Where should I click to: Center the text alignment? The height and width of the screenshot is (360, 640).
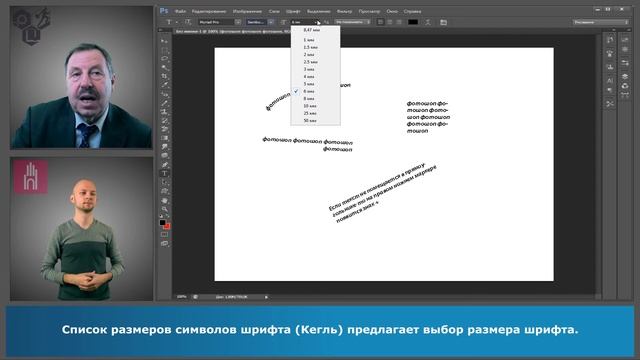[390, 22]
